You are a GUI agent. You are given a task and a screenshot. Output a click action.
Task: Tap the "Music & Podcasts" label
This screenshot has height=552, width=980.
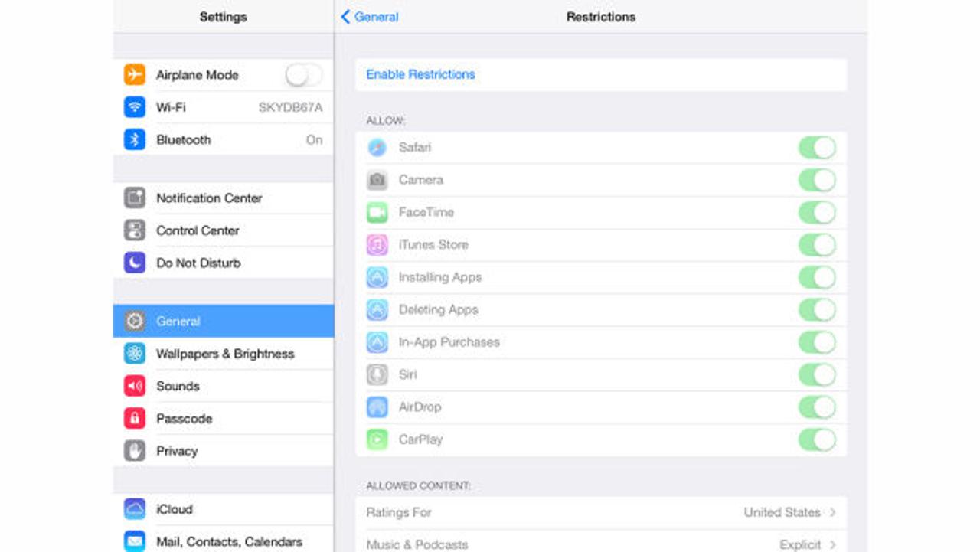[417, 544]
